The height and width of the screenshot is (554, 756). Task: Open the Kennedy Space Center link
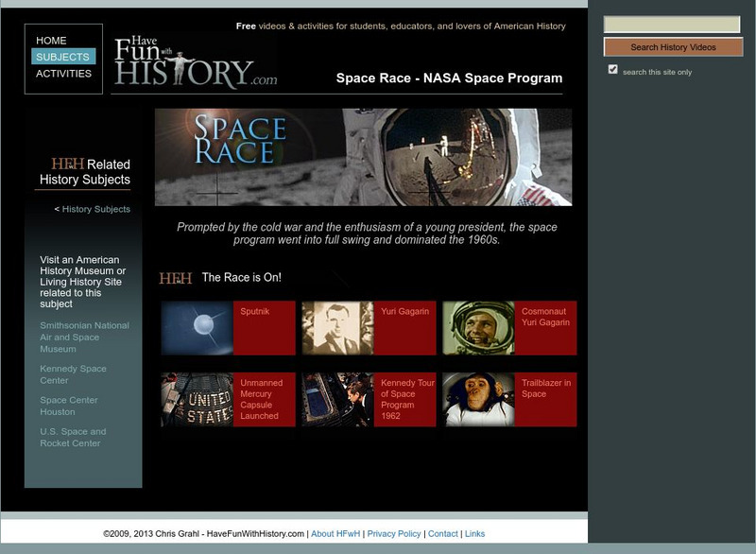pos(74,374)
